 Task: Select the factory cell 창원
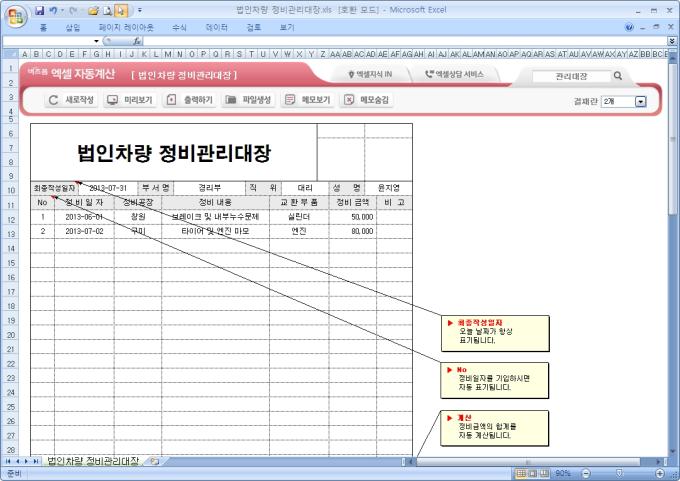click(x=138, y=217)
